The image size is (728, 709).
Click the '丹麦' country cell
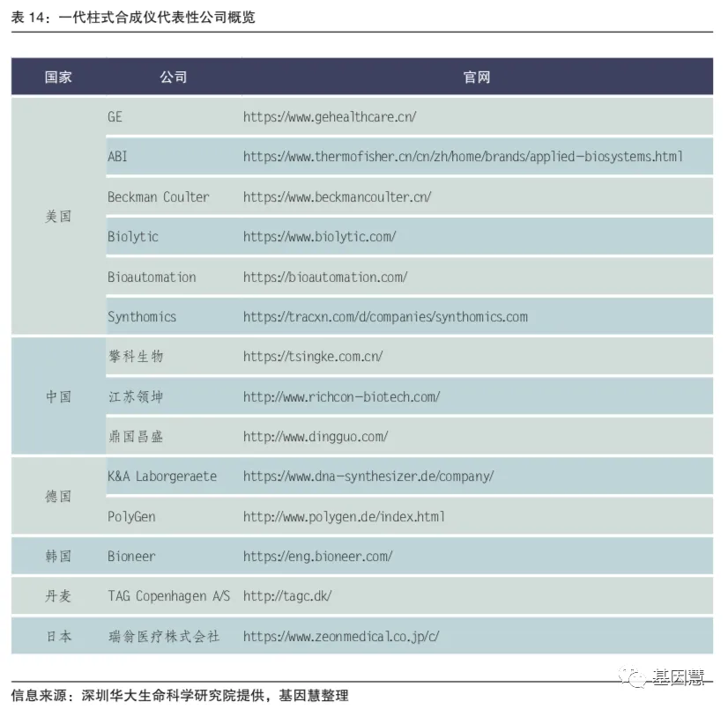pyautogui.click(x=58, y=596)
